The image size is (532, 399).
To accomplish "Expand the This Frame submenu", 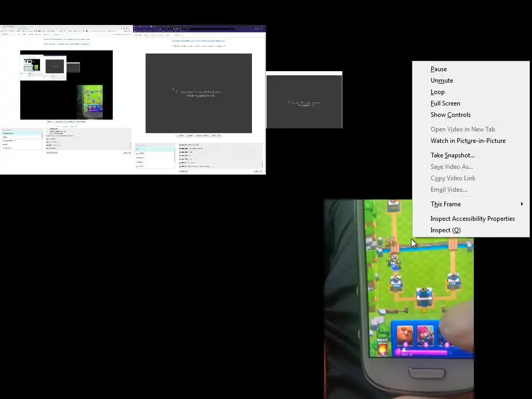I will click(x=471, y=204).
